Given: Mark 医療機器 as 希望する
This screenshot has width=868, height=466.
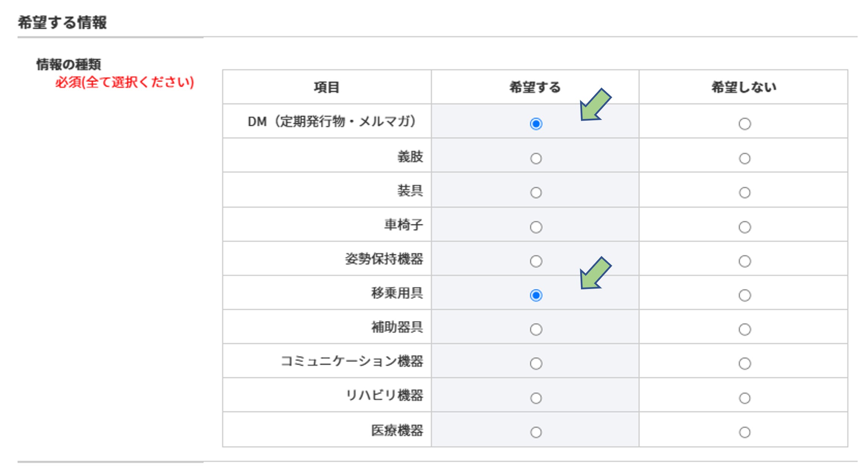Looking at the screenshot, I should click(536, 432).
